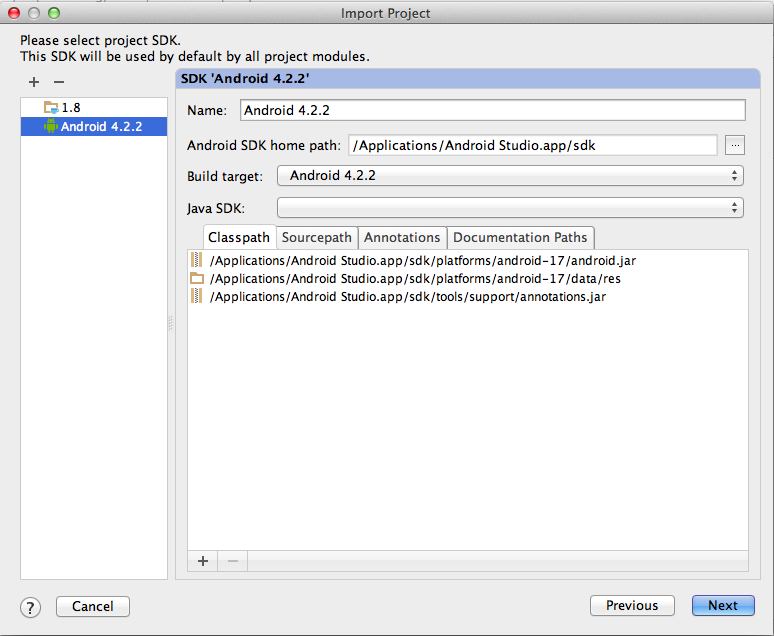Open the Build target dropdown

510,176
